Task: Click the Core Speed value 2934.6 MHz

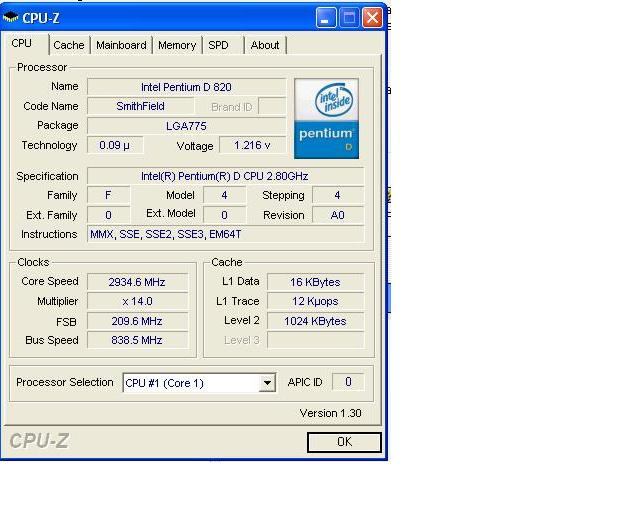Action: point(137,282)
